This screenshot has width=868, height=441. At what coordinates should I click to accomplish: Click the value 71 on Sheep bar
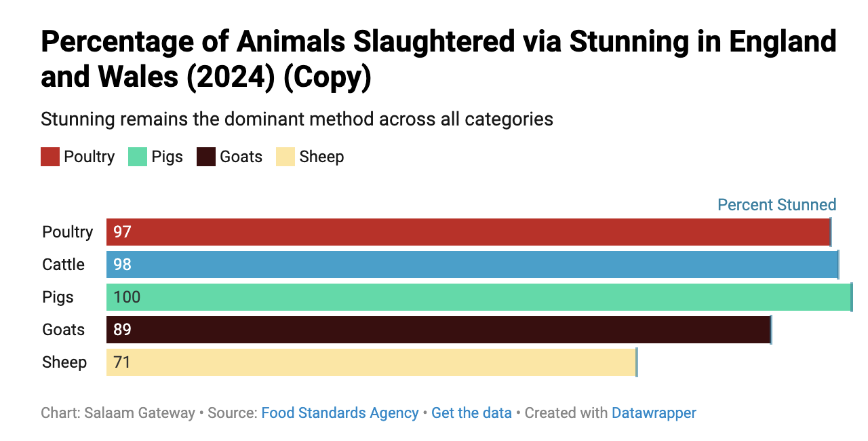122,362
